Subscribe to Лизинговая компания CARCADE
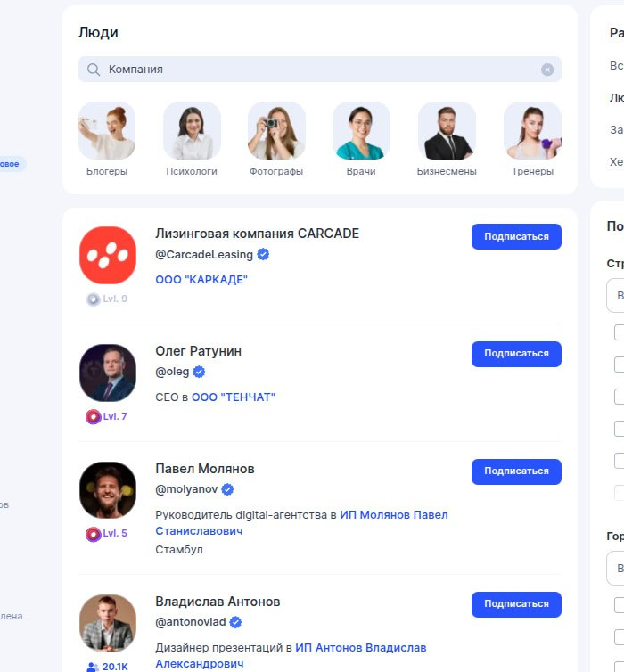The height and width of the screenshot is (672, 624). tap(516, 236)
